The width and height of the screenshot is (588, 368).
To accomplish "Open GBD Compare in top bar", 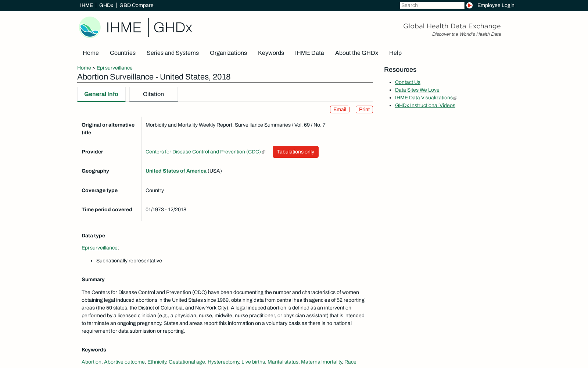I will click(x=136, y=5).
